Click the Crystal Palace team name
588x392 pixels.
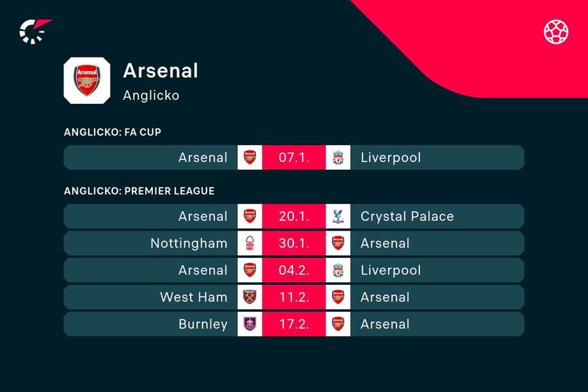click(407, 216)
